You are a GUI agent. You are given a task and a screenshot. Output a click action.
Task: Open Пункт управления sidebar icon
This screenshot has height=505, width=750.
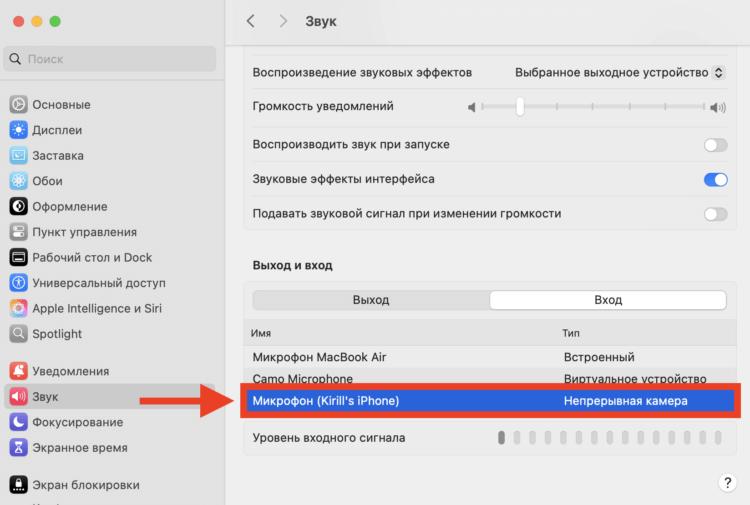[18, 232]
